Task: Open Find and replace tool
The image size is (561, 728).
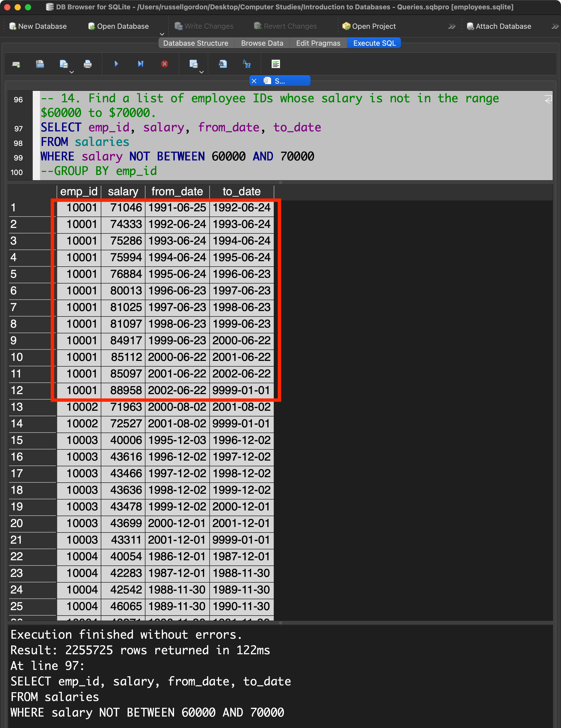Action: [x=247, y=64]
